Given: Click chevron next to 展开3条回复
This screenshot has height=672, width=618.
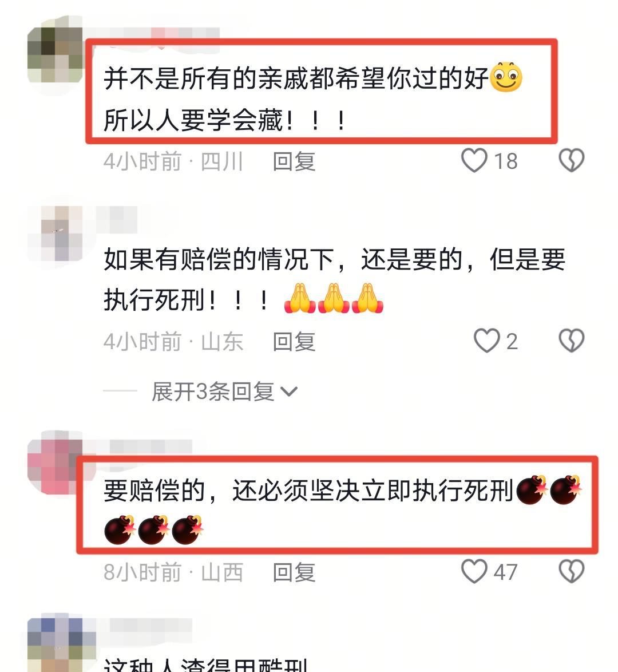Looking at the screenshot, I should (x=288, y=392).
